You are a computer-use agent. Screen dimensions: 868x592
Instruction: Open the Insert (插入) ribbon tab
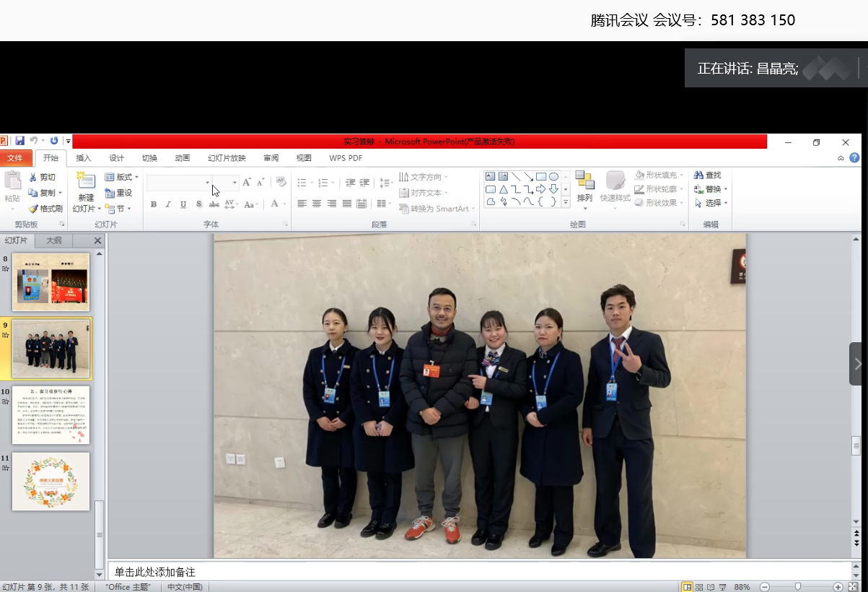[84, 158]
